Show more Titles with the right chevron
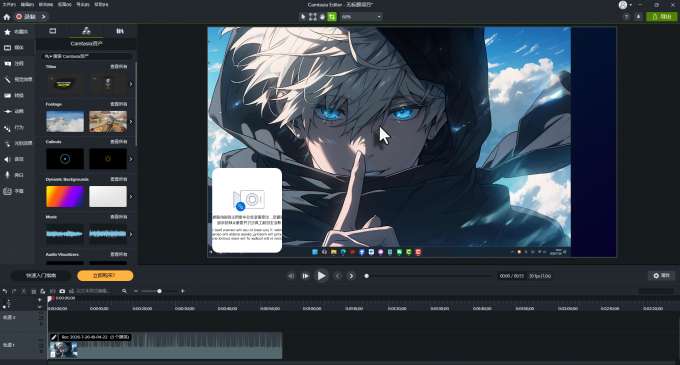Image resolution: width=680 pixels, height=365 pixels. pos(131,84)
